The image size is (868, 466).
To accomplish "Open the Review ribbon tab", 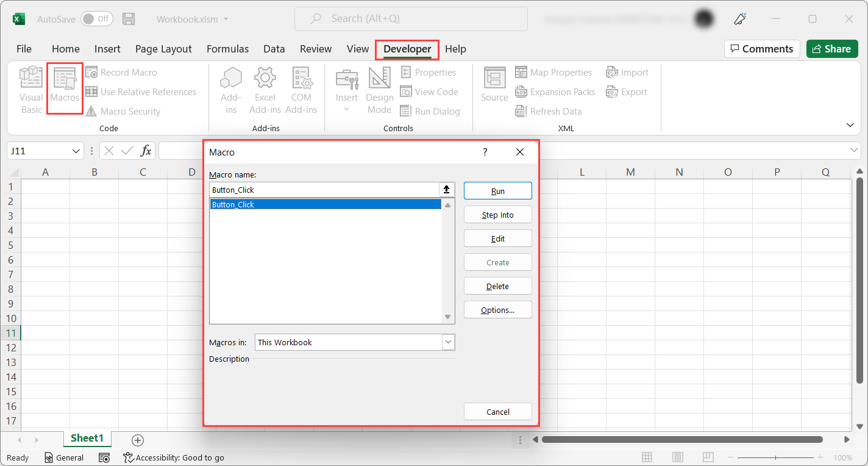I will coord(315,49).
